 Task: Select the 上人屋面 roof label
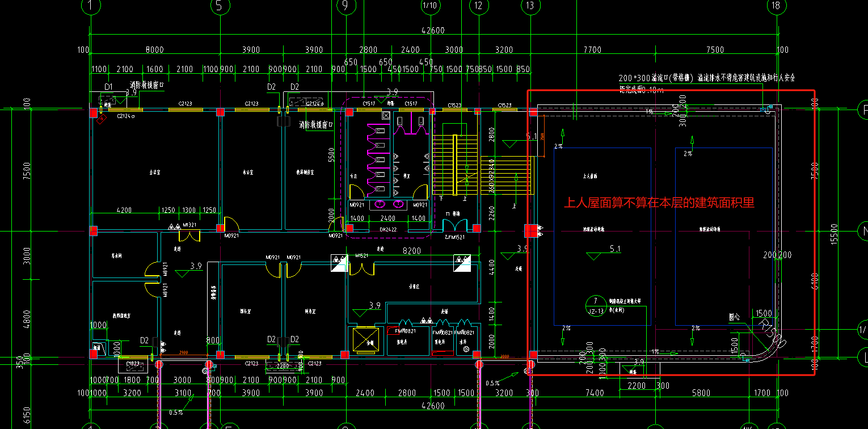(590, 176)
